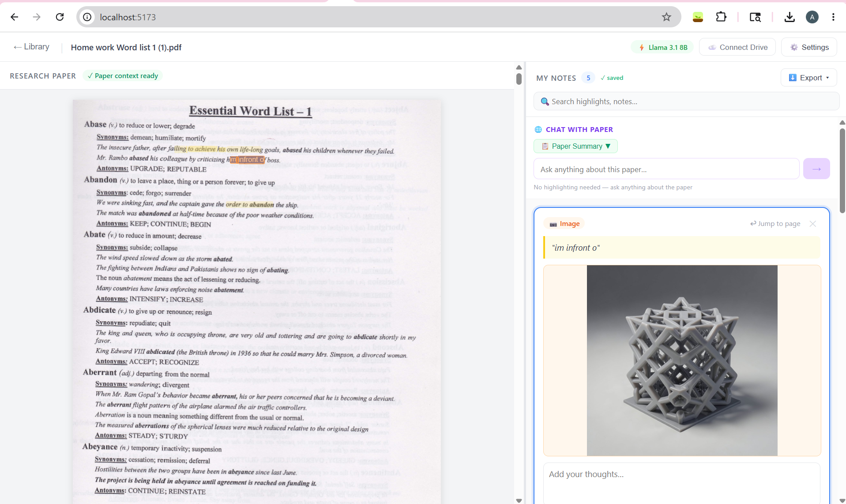Click the Image tag on the note
This screenshot has height=504, width=846.
point(564,224)
